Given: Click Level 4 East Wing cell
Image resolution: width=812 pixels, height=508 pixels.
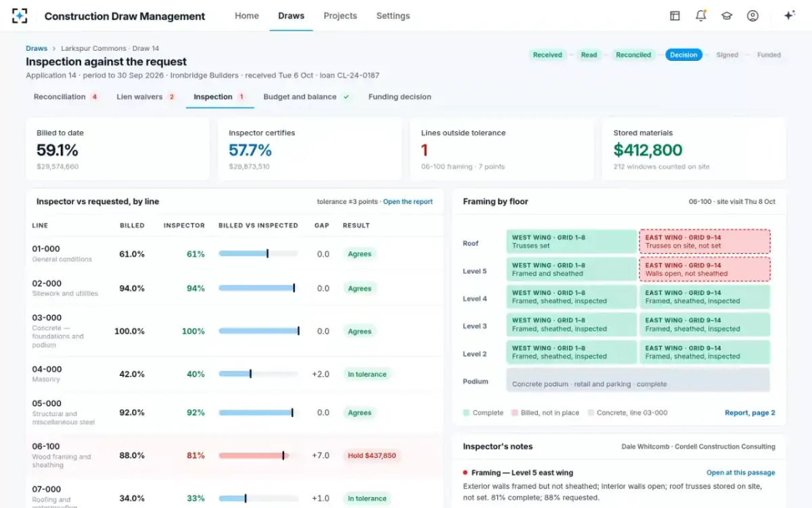Looking at the screenshot, I should 704,297.
